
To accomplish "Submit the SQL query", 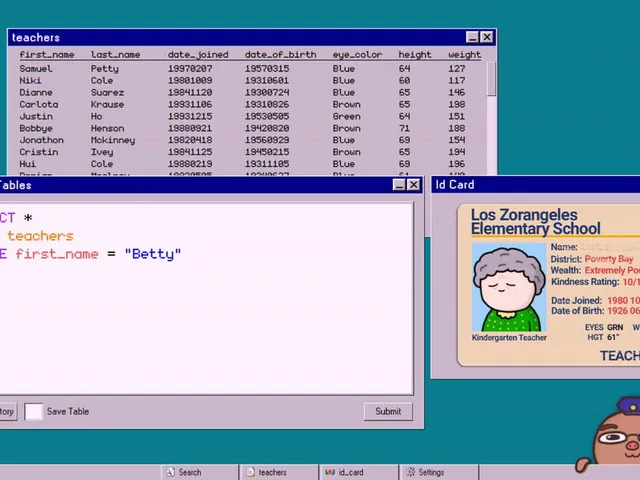I will click(388, 411).
